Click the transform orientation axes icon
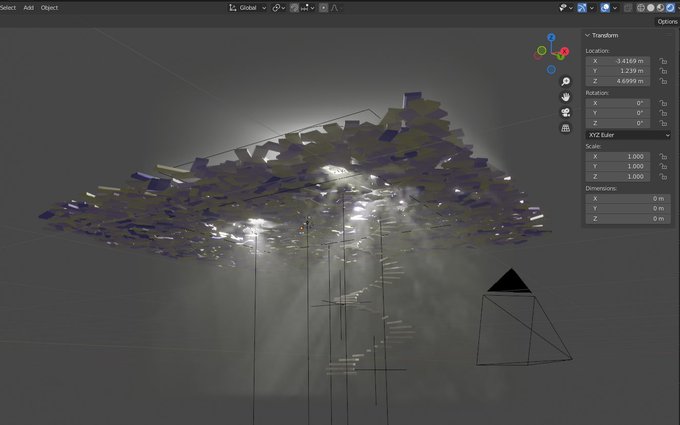 (x=232, y=8)
